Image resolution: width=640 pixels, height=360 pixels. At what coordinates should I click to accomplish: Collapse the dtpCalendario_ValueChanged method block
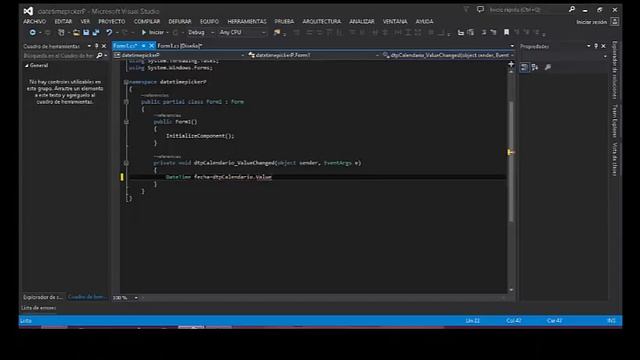pos(126,163)
